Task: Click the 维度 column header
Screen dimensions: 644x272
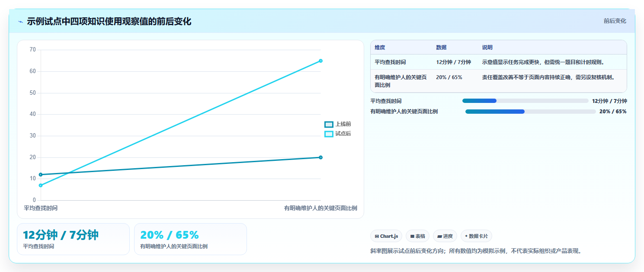Action: [380, 48]
